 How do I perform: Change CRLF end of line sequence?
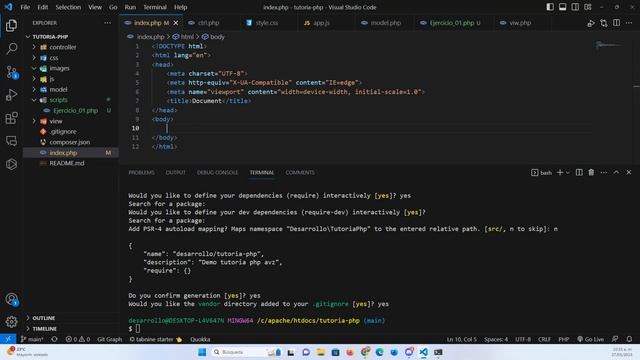(x=544, y=339)
